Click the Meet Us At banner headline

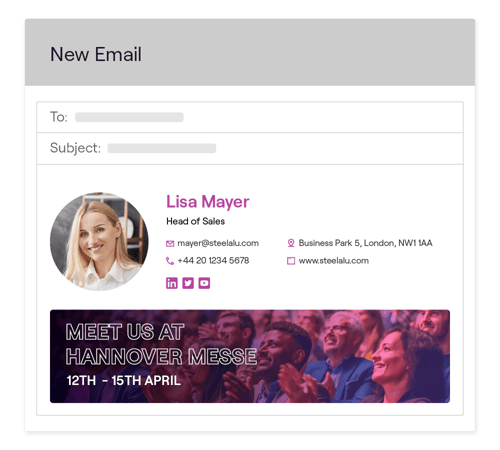125,332
